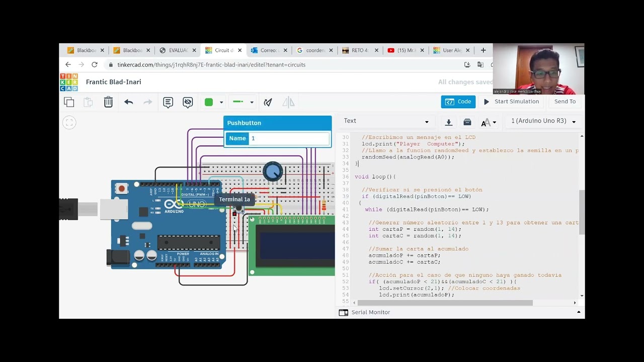Copy the selected component
This screenshot has height=362, width=644.
tap(69, 103)
